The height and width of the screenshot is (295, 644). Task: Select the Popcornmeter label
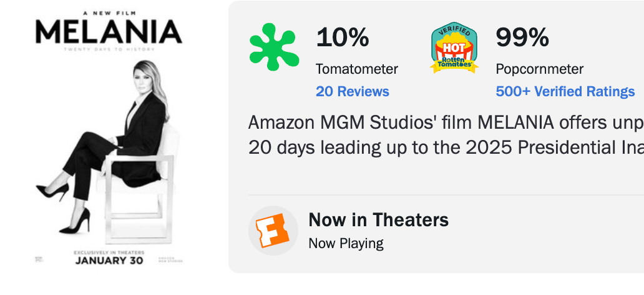pos(539,69)
